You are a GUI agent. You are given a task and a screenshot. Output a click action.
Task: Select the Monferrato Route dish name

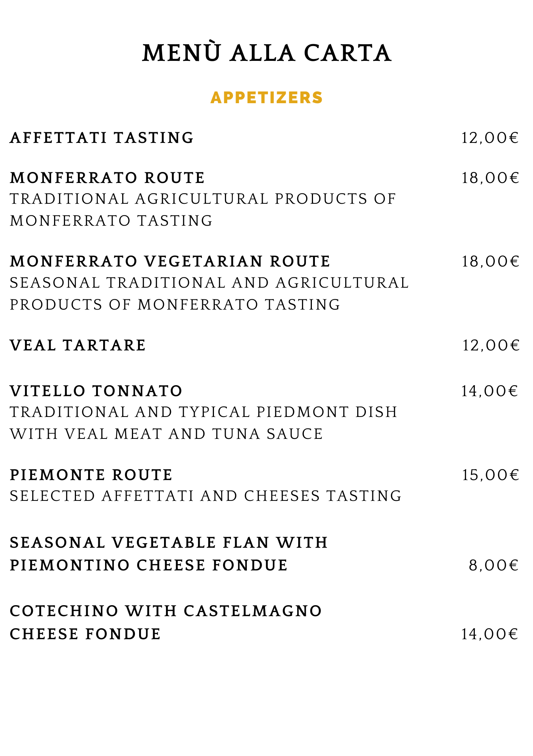[x=107, y=178]
